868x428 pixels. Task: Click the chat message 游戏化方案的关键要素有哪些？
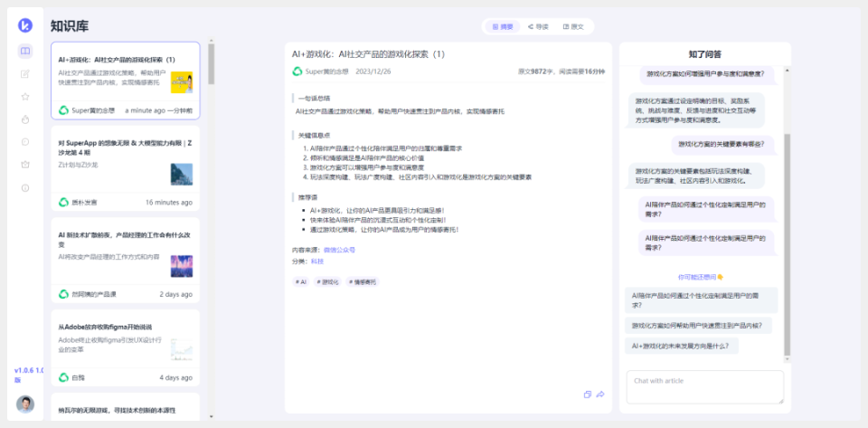tap(722, 144)
